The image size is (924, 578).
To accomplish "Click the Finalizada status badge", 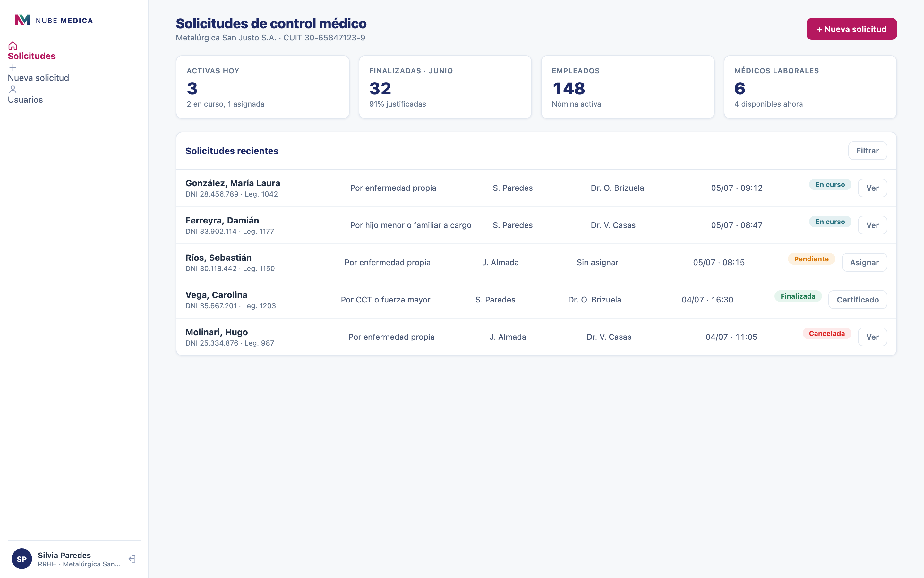I will click(x=798, y=296).
